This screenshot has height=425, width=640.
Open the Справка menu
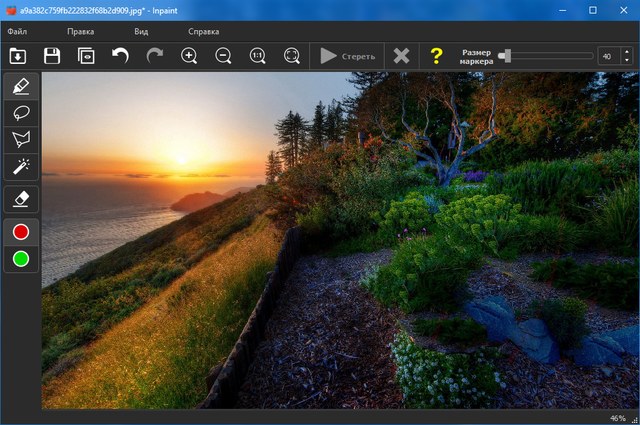[x=204, y=32]
